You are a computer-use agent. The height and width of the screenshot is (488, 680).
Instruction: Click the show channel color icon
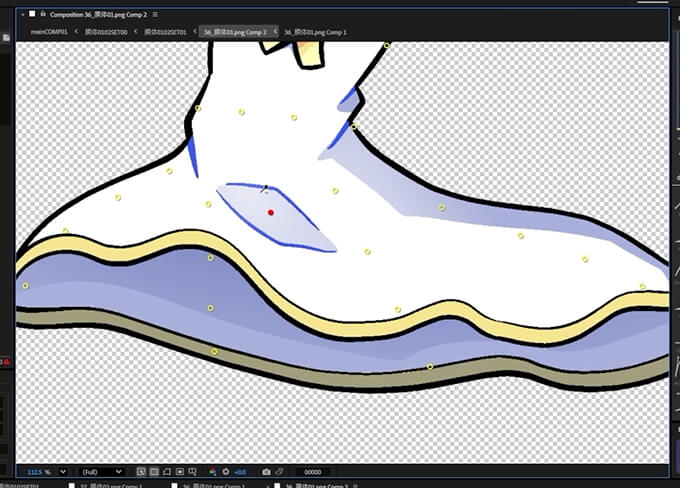tap(212, 471)
